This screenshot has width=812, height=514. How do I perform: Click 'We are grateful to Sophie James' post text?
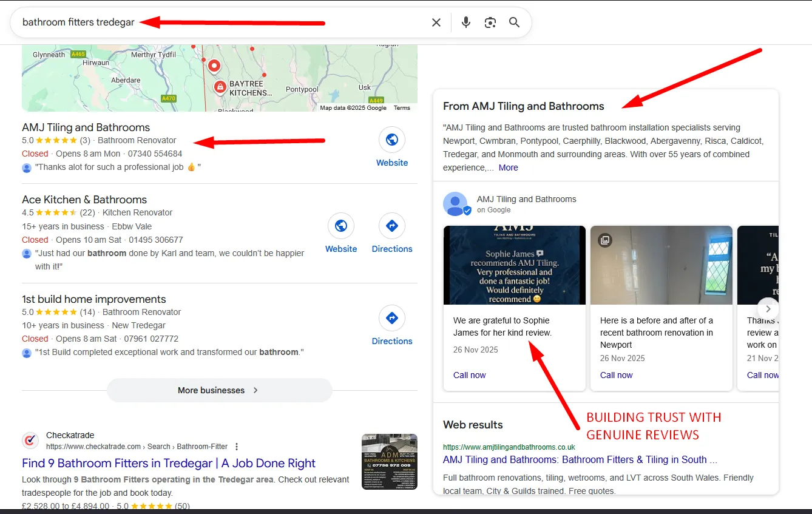click(502, 326)
